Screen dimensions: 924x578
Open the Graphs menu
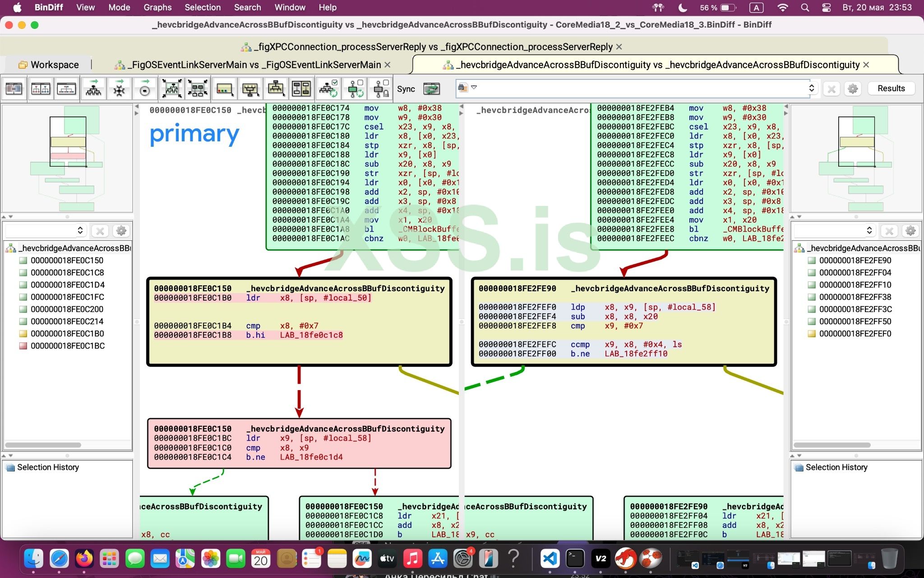tap(157, 7)
